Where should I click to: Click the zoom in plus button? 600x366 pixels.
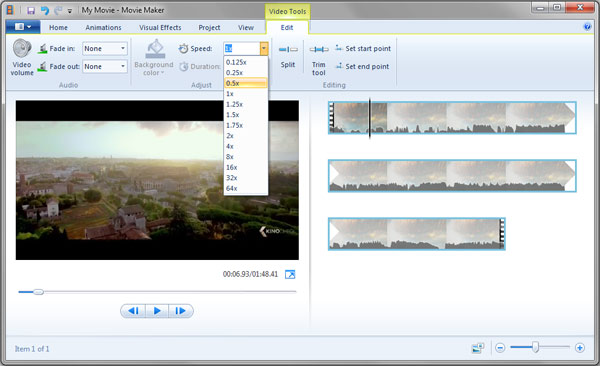[x=580, y=348]
